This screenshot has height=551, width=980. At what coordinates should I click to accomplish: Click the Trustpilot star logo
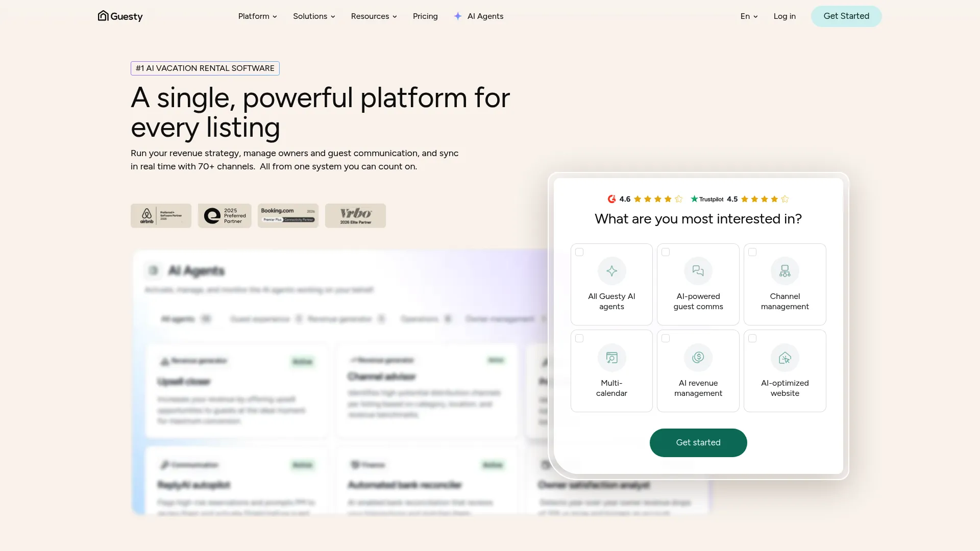(694, 199)
